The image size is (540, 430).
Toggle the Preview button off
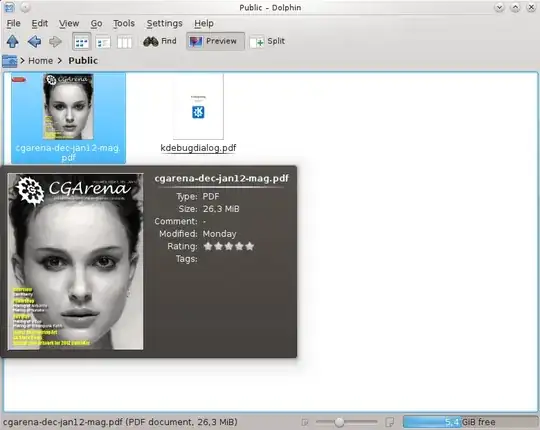tap(215, 41)
